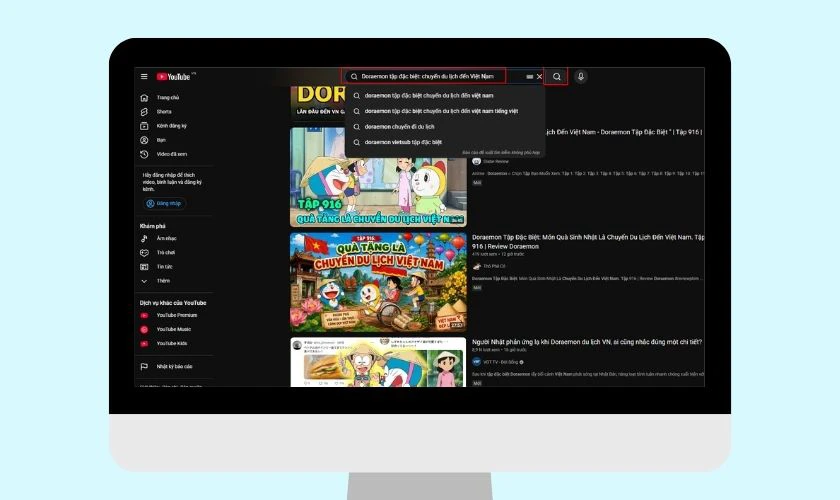
Task: Click magnifier icon of first suggestion row
Action: tap(356, 95)
